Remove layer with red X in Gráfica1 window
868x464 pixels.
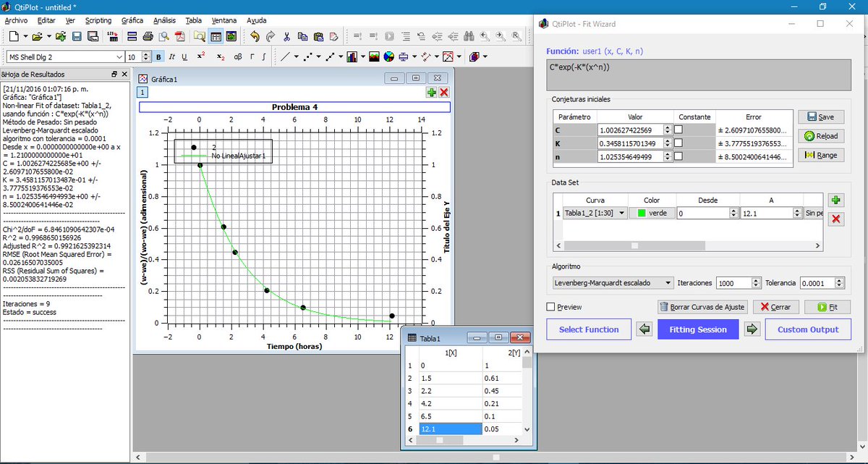444,92
